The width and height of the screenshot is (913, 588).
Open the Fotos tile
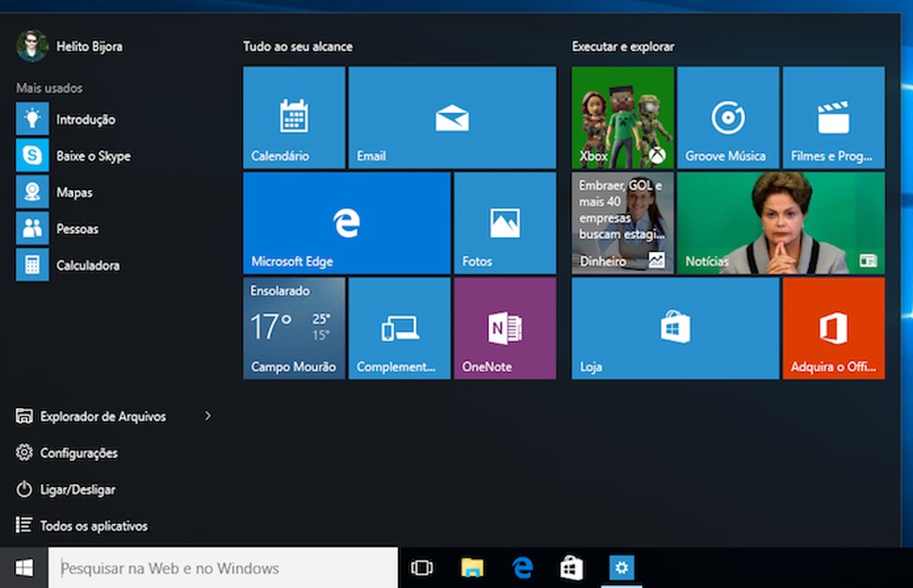tap(505, 223)
